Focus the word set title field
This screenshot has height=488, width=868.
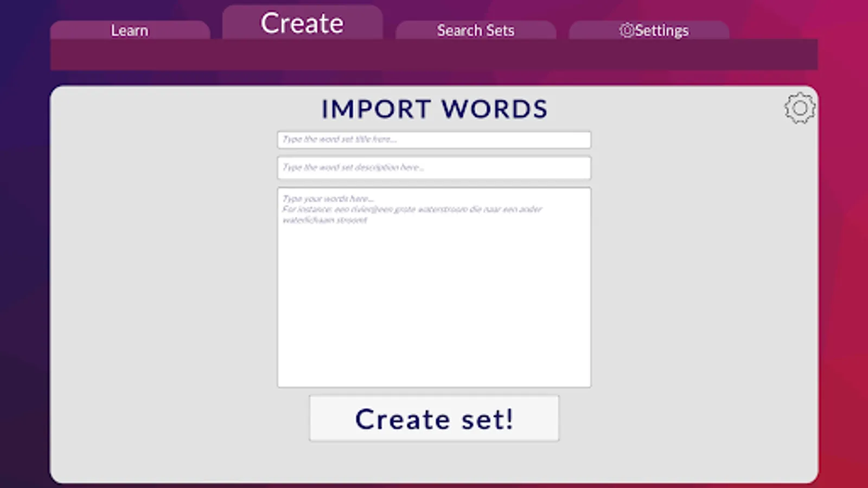(434, 140)
